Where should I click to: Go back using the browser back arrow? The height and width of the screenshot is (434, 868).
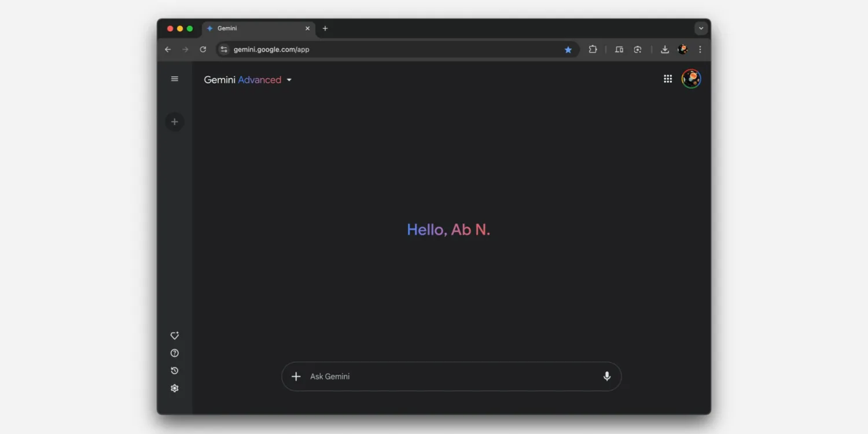pyautogui.click(x=168, y=49)
